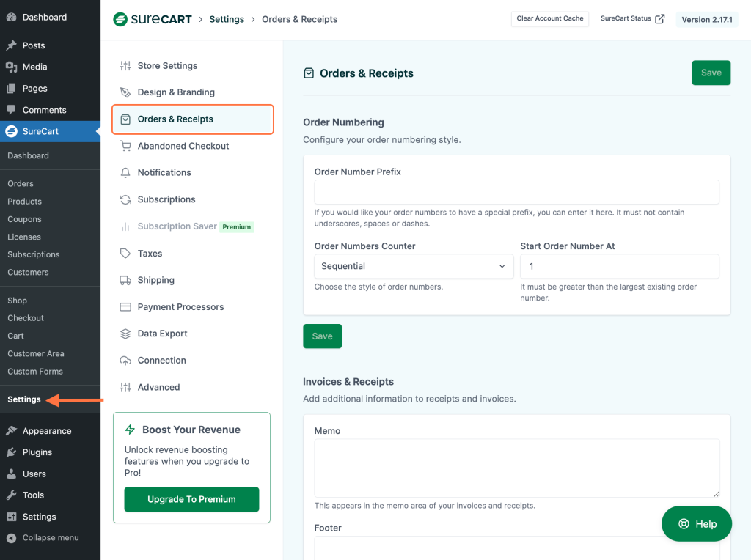
Task: Select Data Export in settings menu
Action: (162, 334)
